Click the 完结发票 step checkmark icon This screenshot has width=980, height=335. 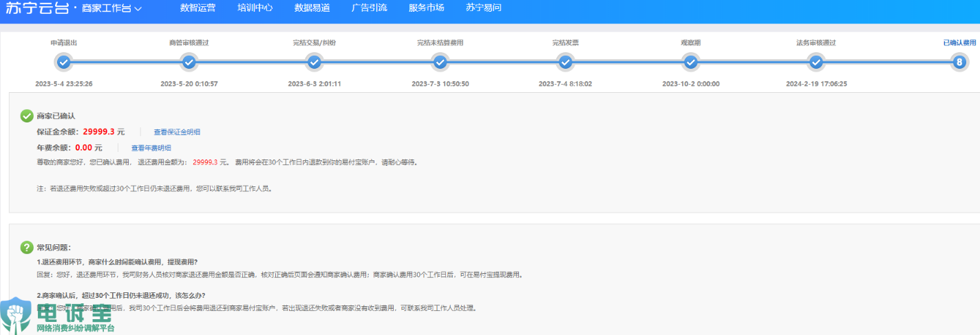coord(566,63)
